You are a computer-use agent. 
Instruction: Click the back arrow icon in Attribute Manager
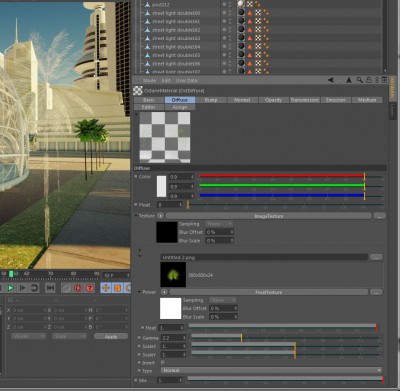click(x=331, y=80)
